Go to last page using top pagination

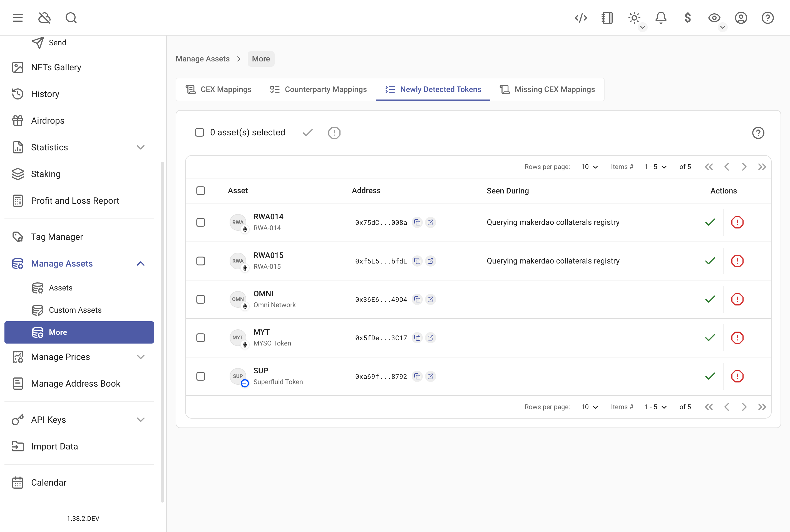click(762, 167)
